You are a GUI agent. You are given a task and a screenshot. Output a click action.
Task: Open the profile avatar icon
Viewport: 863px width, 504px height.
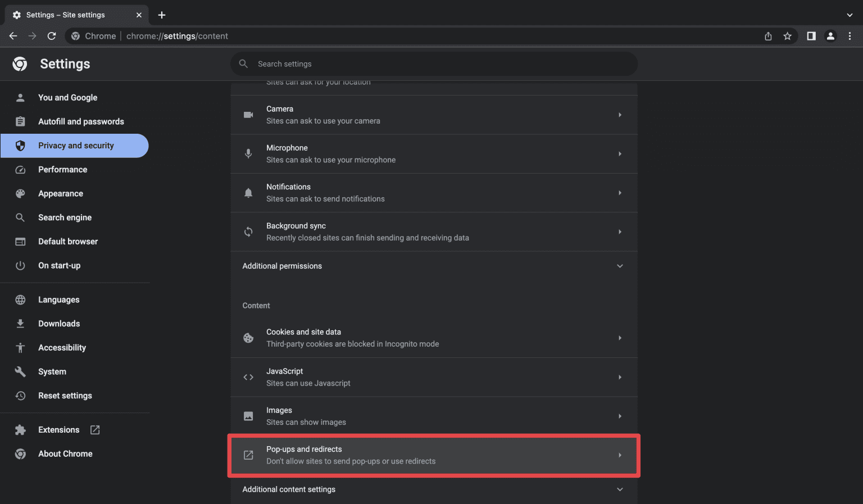(x=830, y=36)
